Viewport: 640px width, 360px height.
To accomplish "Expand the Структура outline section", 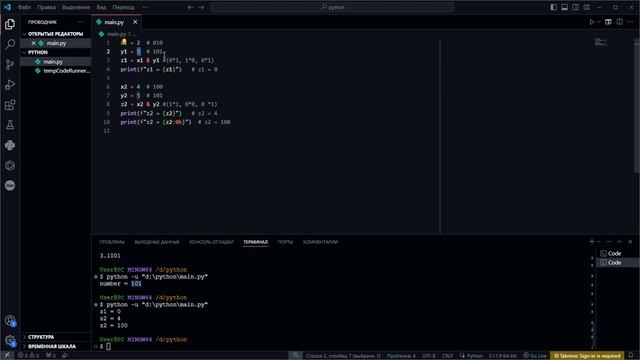I will pos(56,337).
